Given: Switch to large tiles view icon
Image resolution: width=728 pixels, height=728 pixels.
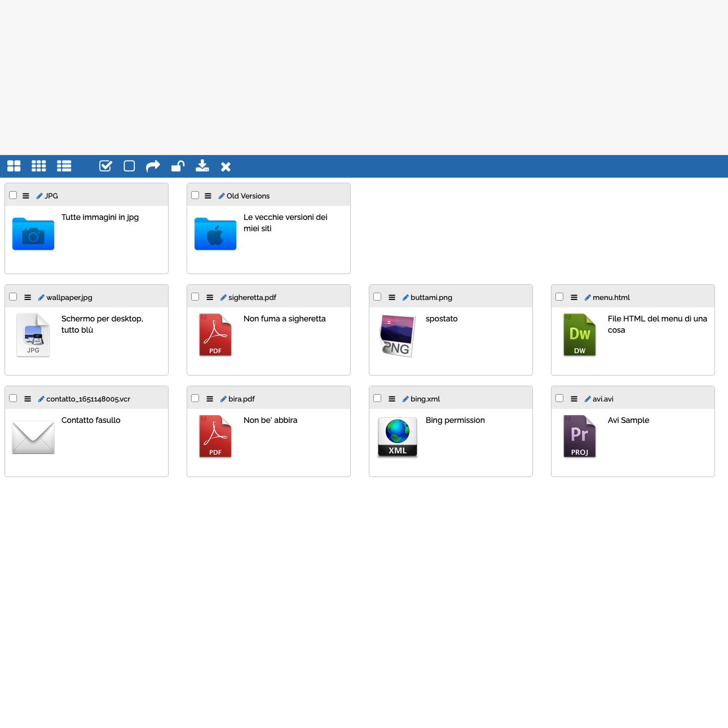Looking at the screenshot, I should pos(14,166).
